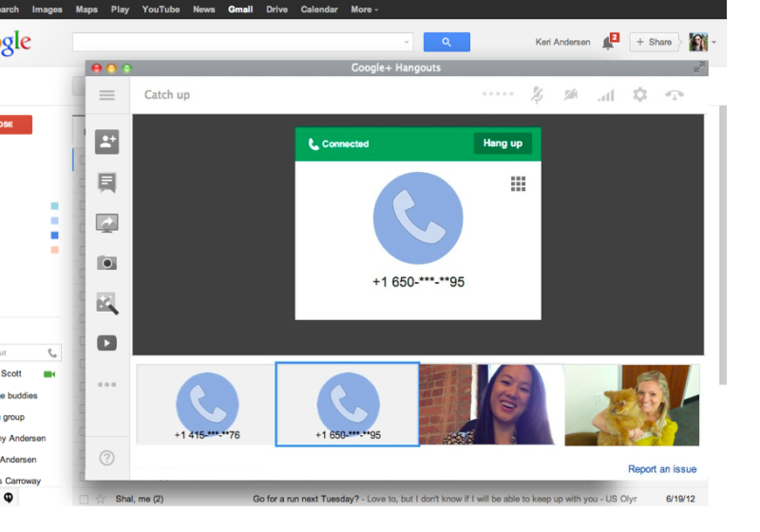Open YouTube in the Google bar
Image resolution: width=760 pixels, height=532 pixels.
161,9
